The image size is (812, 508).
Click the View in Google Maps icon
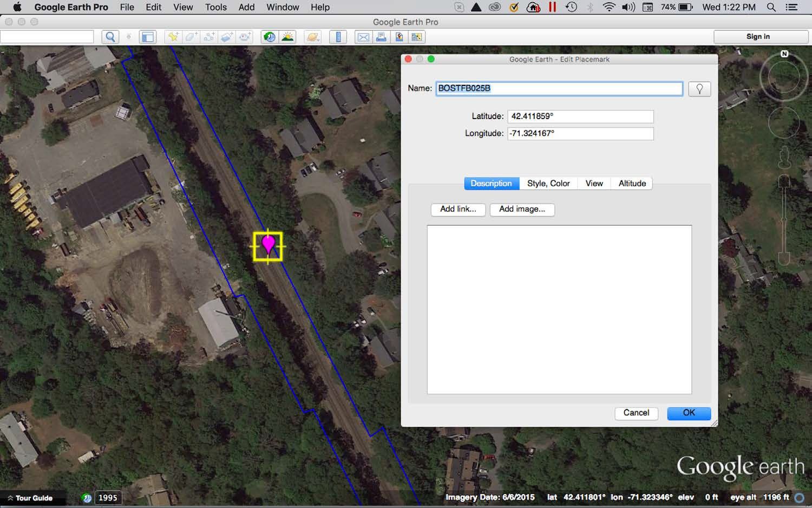tap(417, 37)
